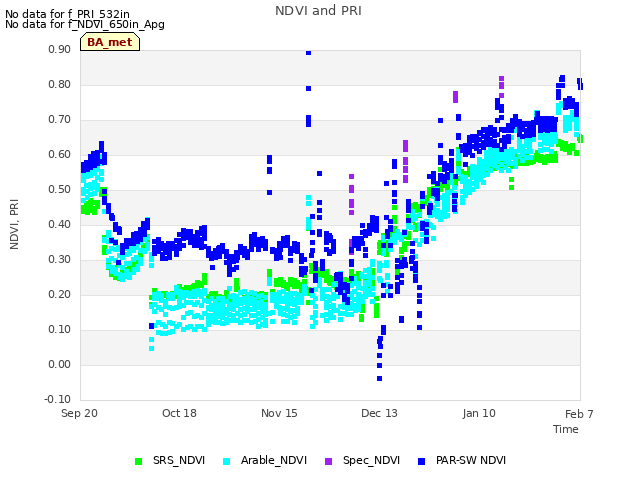
Task: Toggle Spec_NDVI series purple legend swatch
Action: 329,461
